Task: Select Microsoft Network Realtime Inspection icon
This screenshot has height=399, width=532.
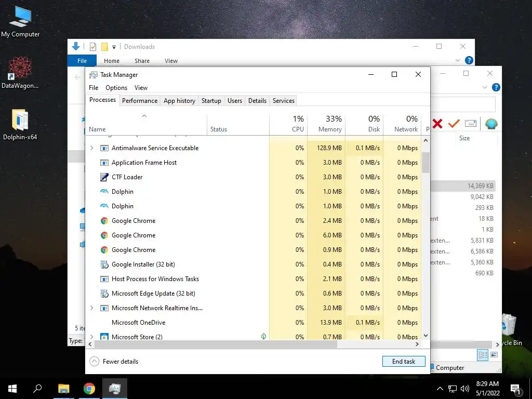Action: [x=104, y=308]
